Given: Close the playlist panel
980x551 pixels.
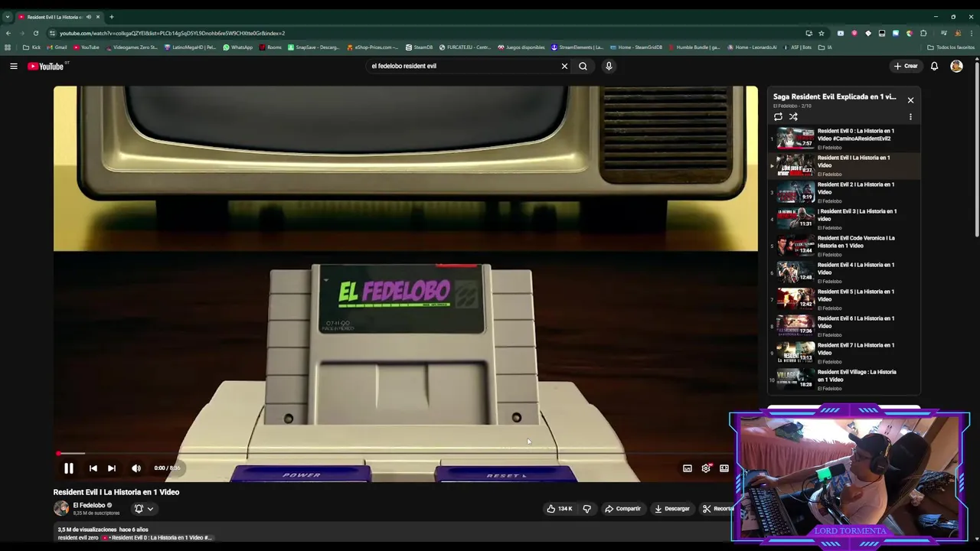Looking at the screenshot, I should pos(910,100).
